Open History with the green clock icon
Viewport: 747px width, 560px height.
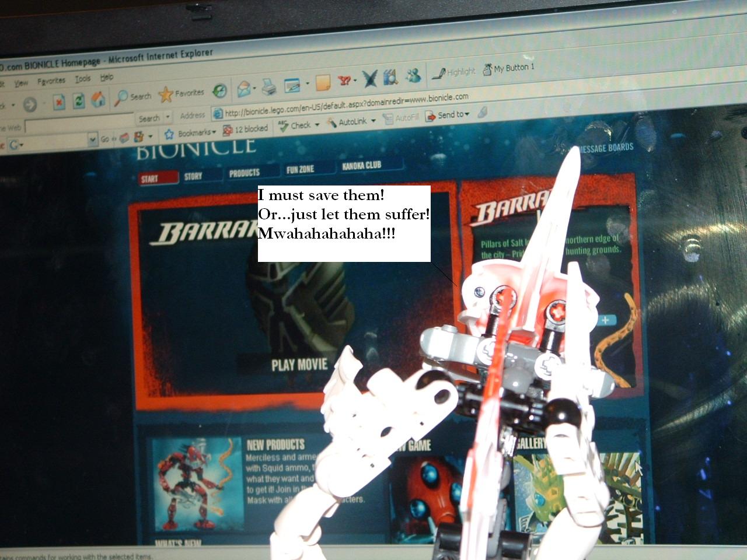219,90
